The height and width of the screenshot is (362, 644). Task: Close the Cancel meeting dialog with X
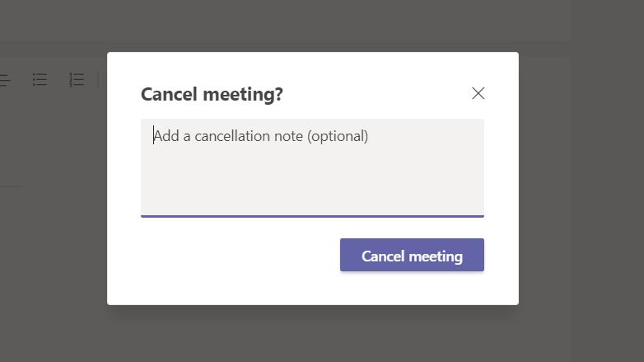[478, 93]
